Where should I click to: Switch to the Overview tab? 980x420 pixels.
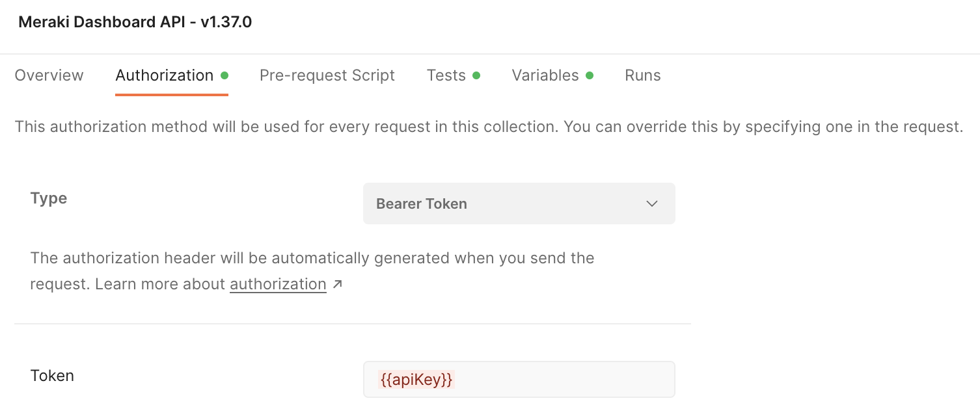click(49, 75)
